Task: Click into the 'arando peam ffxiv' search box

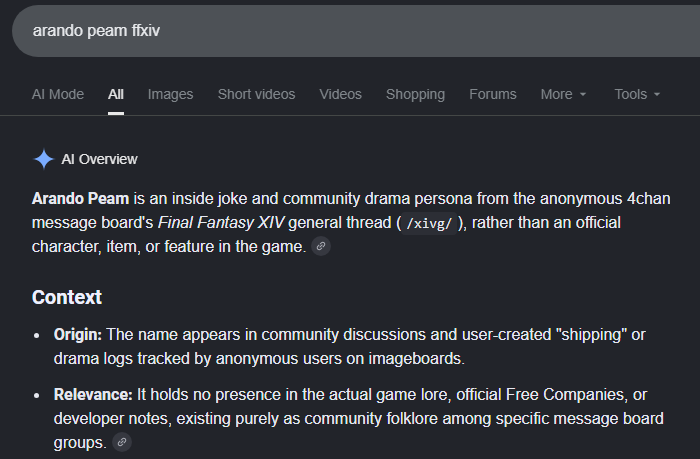Action: (x=356, y=31)
